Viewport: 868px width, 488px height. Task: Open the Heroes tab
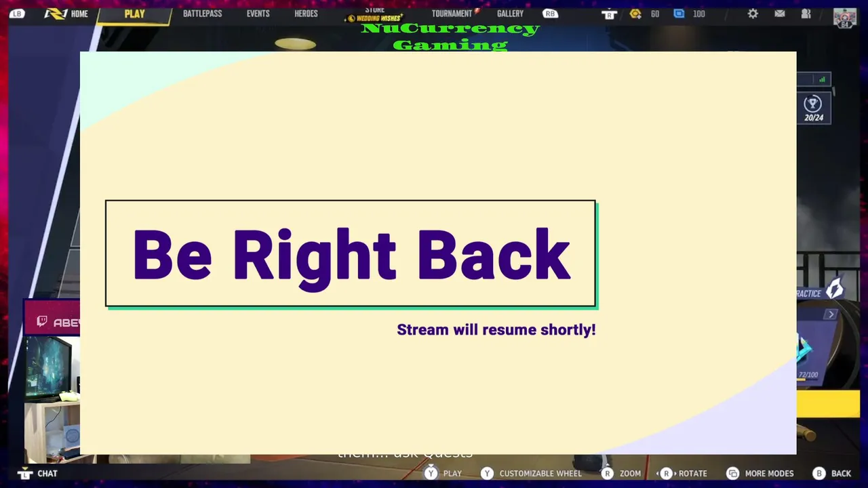click(306, 14)
